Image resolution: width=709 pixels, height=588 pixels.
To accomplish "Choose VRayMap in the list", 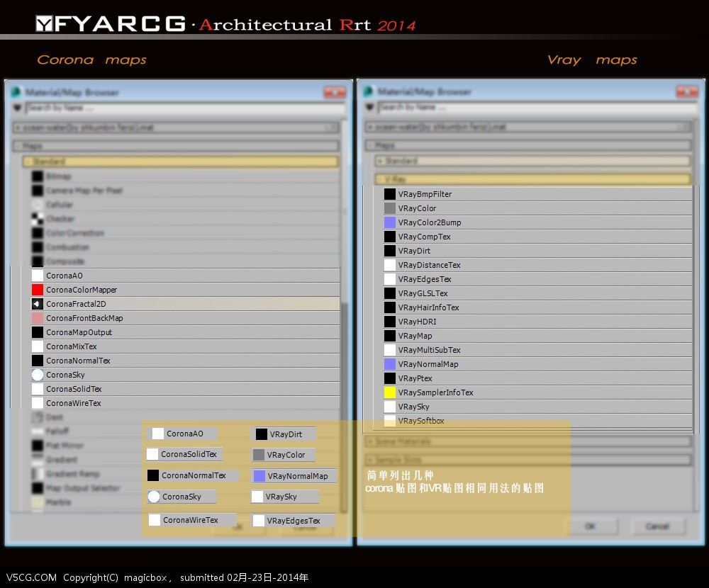I will point(537,336).
